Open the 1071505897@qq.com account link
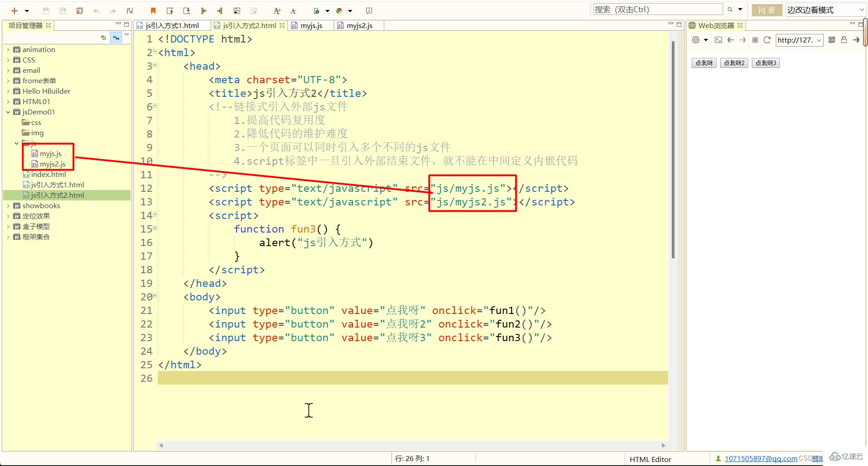Screen dimensions: 868x466 point(761,459)
